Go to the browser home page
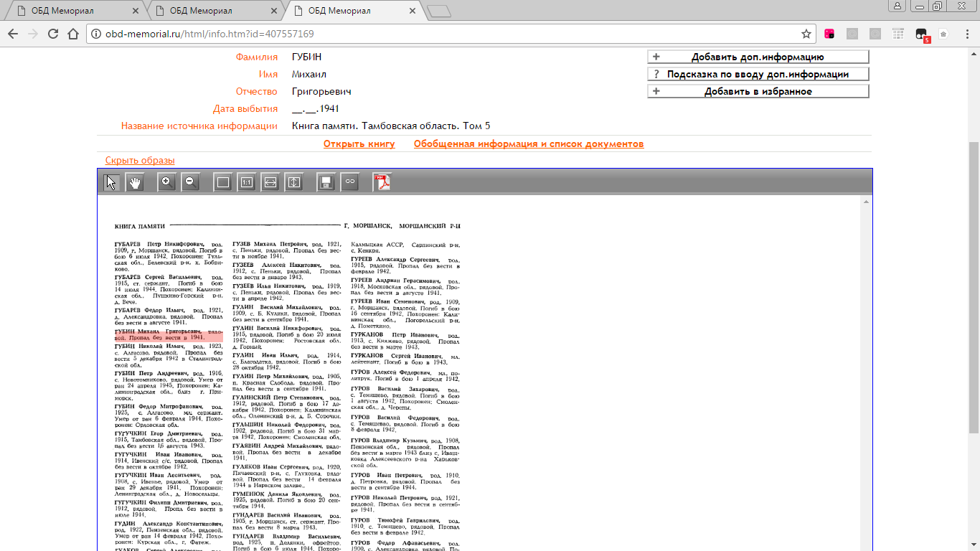980x551 pixels. tap(72, 34)
